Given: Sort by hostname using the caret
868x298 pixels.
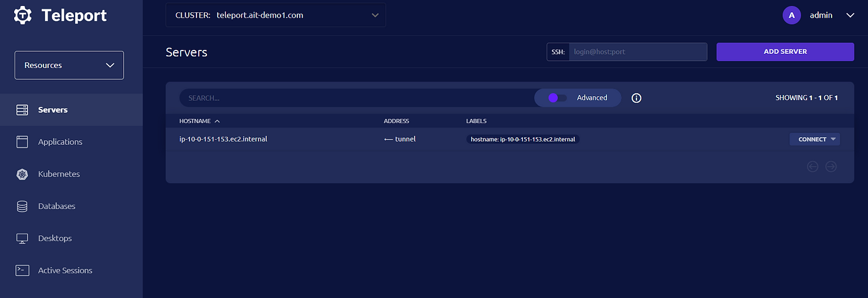Looking at the screenshot, I should pyautogui.click(x=217, y=121).
